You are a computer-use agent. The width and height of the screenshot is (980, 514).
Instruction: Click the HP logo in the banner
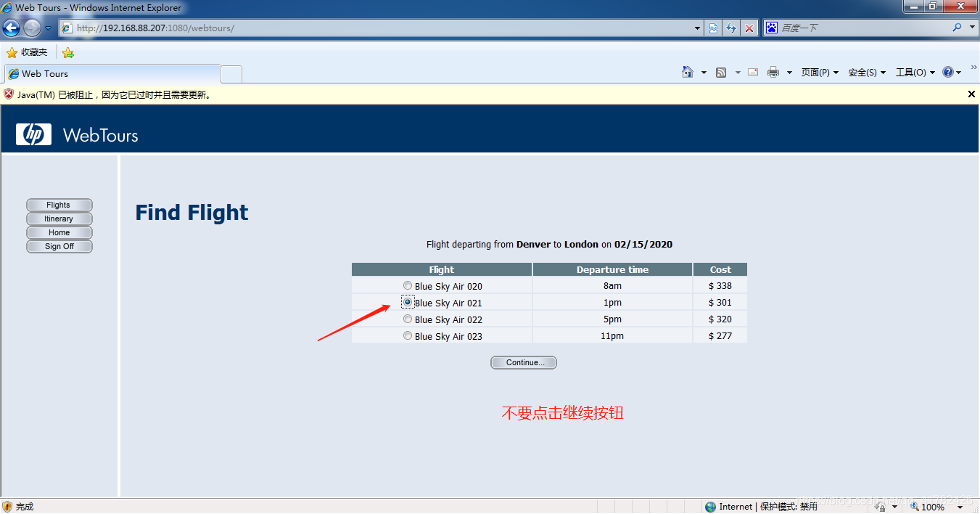tap(33, 134)
